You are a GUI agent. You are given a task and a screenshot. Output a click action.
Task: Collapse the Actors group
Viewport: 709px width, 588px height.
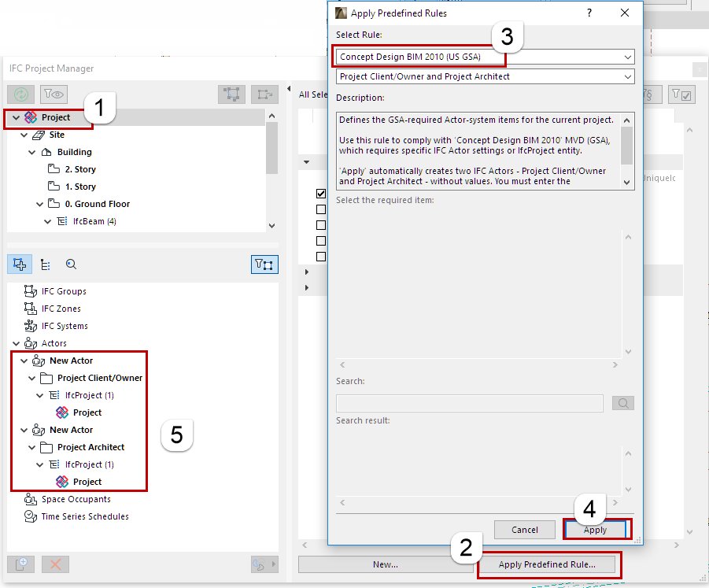(x=17, y=343)
